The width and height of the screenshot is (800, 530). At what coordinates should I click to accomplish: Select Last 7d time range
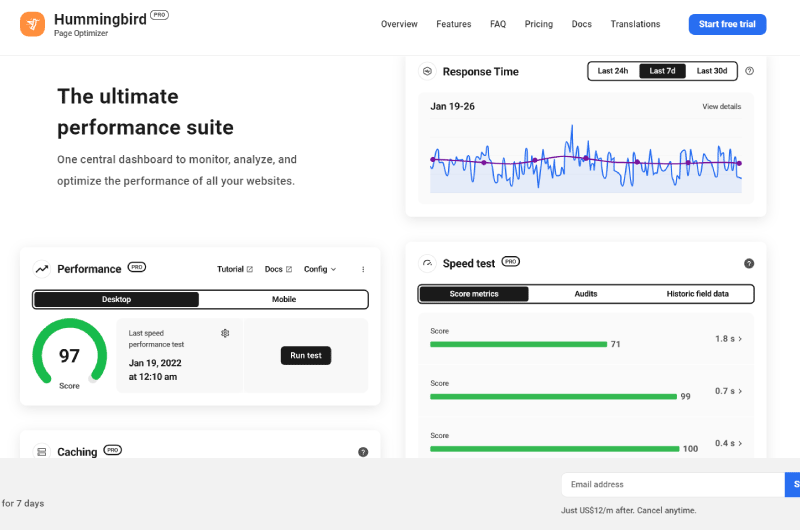(x=662, y=71)
